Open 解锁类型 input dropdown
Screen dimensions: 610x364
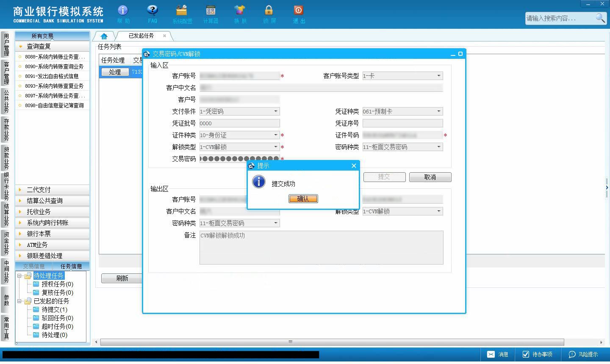tap(276, 147)
